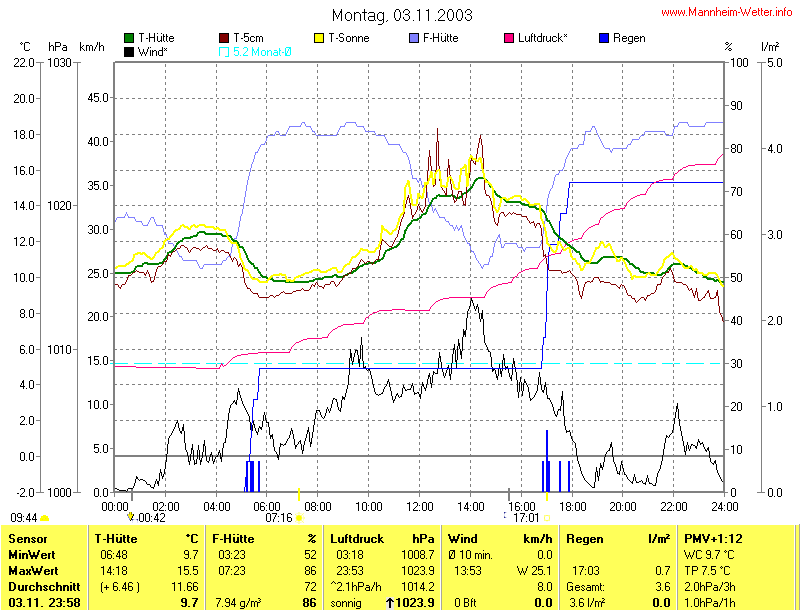Toggle the 5.2 Monat-Ø legend checkbox
800x610 pixels.
(x=224, y=51)
